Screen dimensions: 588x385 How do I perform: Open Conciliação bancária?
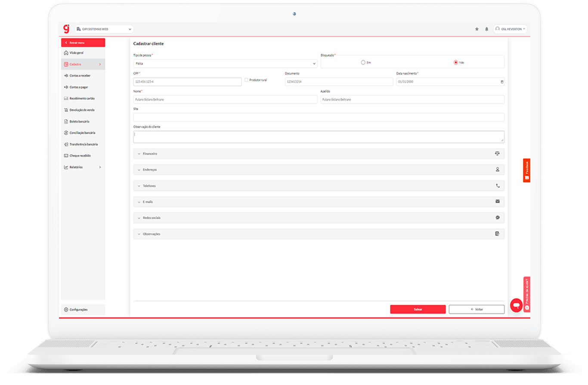coord(83,133)
